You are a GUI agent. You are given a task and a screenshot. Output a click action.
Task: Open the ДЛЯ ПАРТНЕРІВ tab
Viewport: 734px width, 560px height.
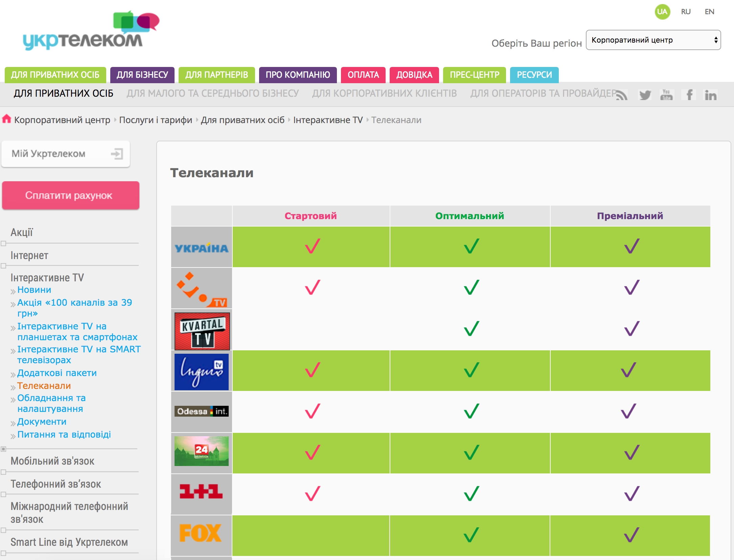[x=217, y=75]
